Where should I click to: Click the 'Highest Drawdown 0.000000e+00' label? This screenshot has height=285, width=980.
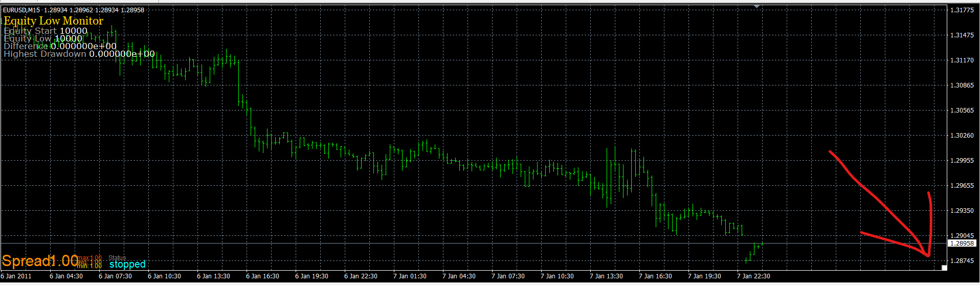coord(79,54)
